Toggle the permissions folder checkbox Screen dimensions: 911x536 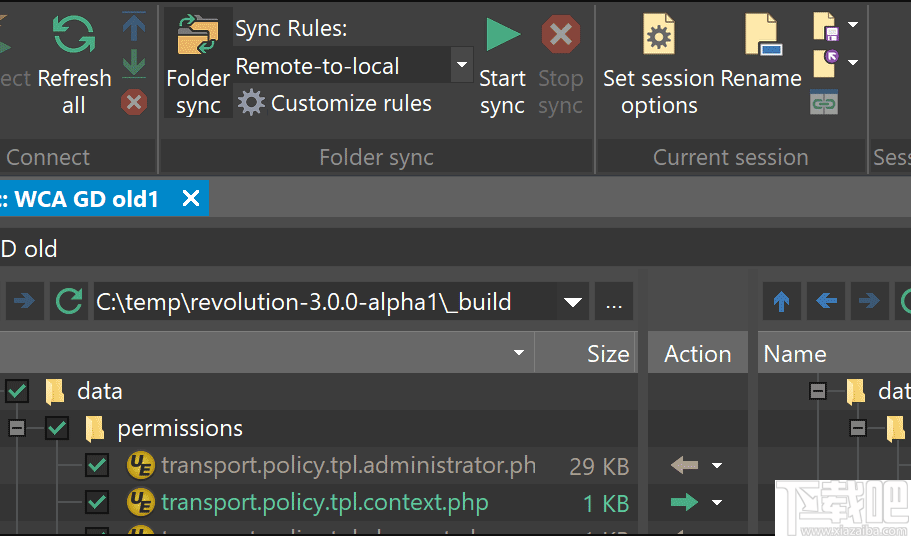click(x=57, y=428)
